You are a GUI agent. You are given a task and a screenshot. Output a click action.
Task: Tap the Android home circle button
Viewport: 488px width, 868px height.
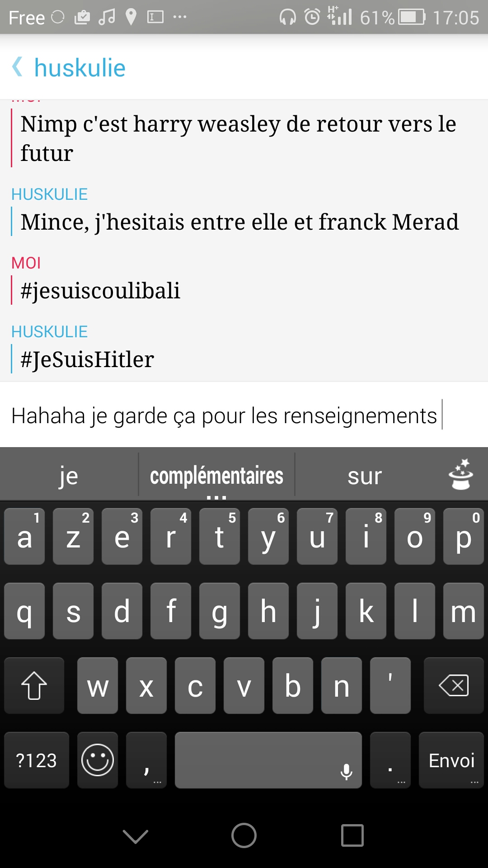click(244, 835)
